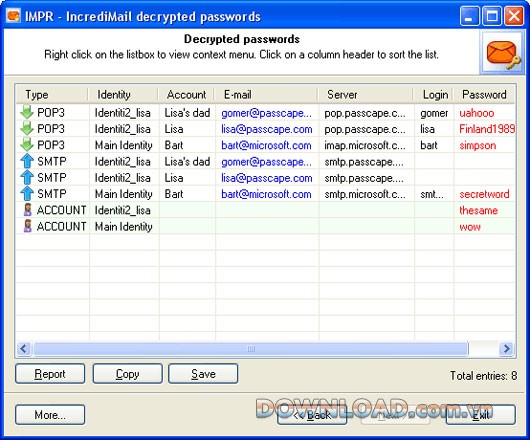Click 'Identiti2_lisa' in the ACCOUNT row
530x440 pixels.
coord(122,211)
